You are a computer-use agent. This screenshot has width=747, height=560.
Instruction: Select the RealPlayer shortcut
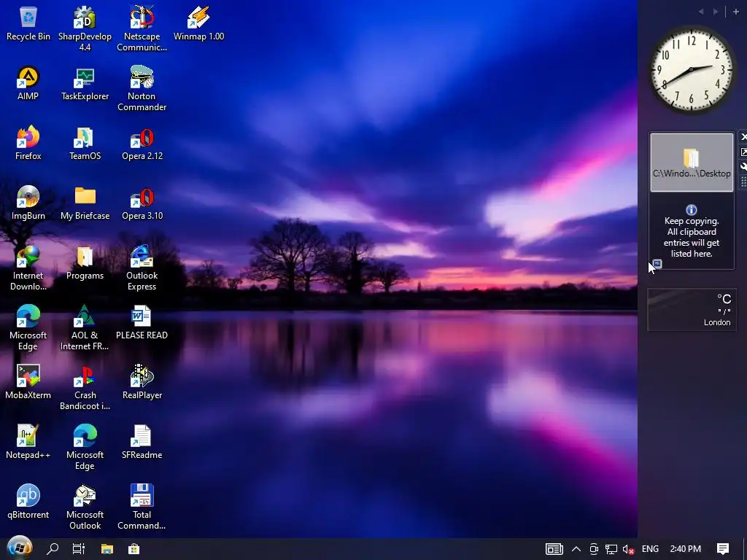tap(142, 383)
